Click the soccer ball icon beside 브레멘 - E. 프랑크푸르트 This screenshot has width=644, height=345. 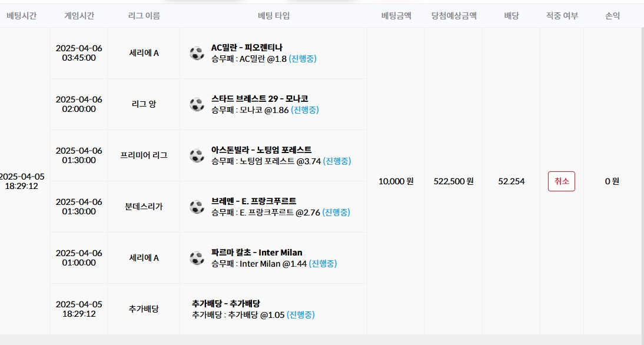coord(197,207)
